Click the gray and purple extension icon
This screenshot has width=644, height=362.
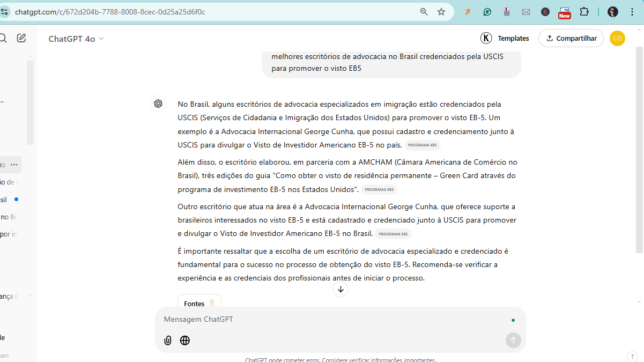(x=506, y=12)
